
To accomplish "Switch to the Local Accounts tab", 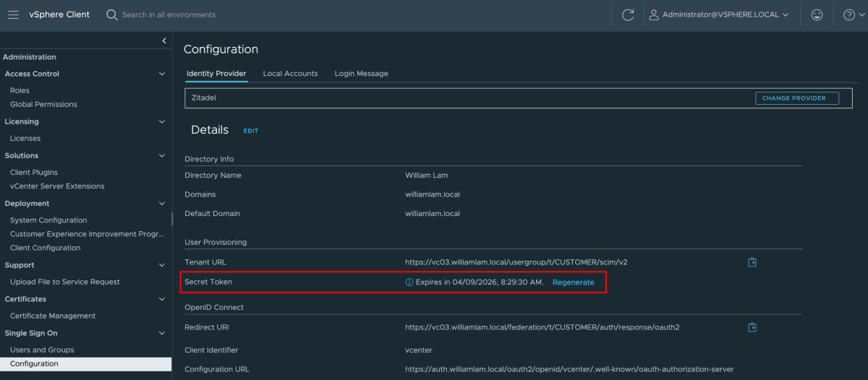I will (x=290, y=74).
